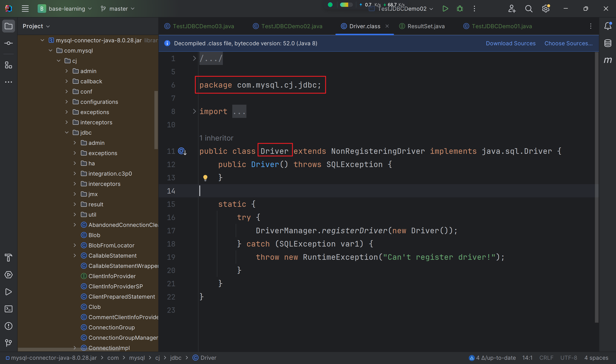This screenshot has width=616, height=364.
Task: Switch to TestJDBCDemo03.java tab
Action: point(199,26)
